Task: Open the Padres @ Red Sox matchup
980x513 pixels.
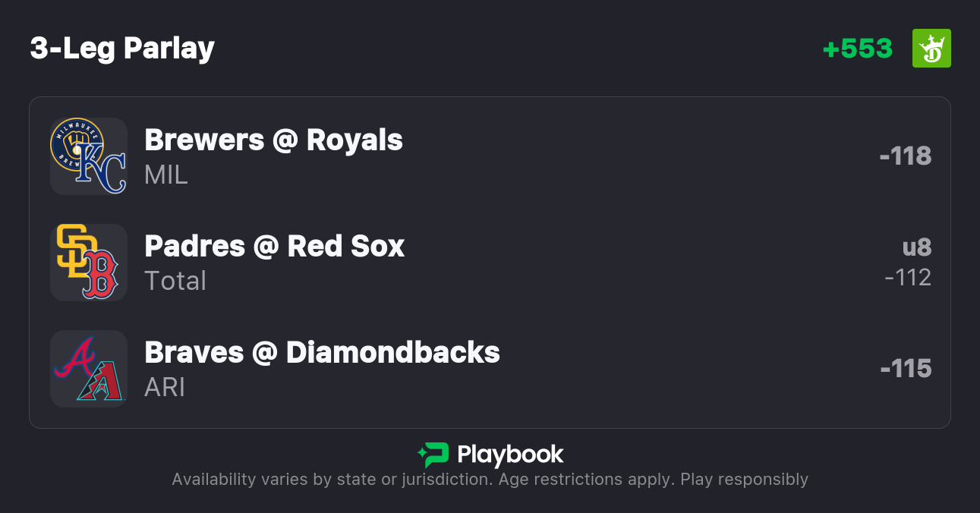Action: 274,247
